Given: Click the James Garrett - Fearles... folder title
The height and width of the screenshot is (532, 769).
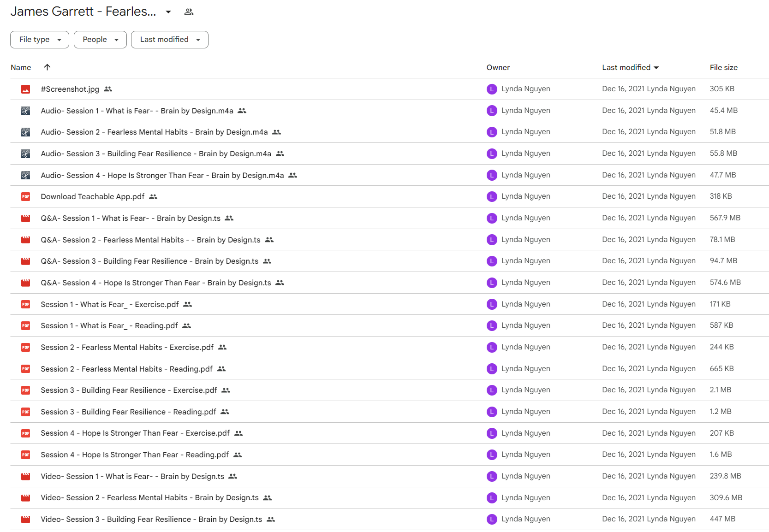Looking at the screenshot, I should (x=83, y=12).
